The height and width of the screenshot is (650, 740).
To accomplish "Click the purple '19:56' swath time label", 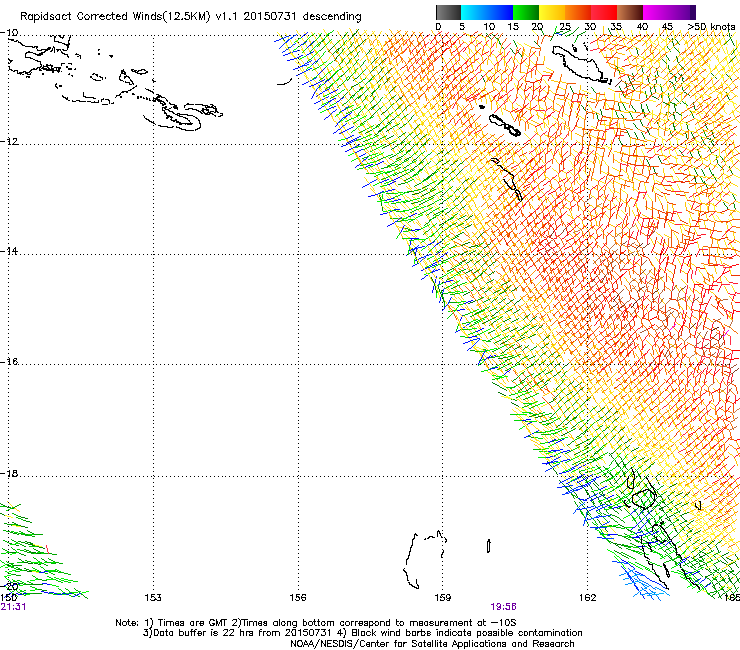I will (504, 607).
